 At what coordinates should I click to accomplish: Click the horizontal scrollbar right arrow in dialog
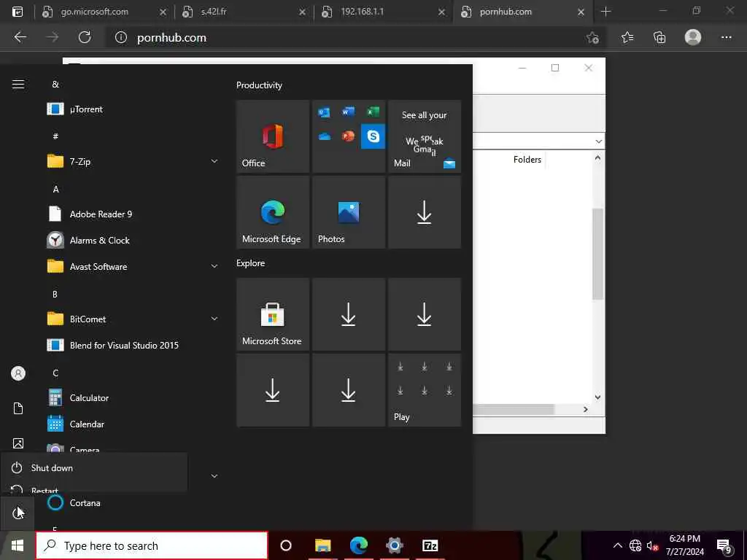586,410
